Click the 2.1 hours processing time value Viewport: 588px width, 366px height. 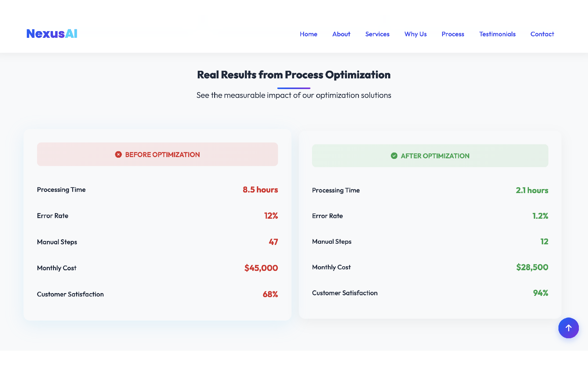pyautogui.click(x=532, y=190)
